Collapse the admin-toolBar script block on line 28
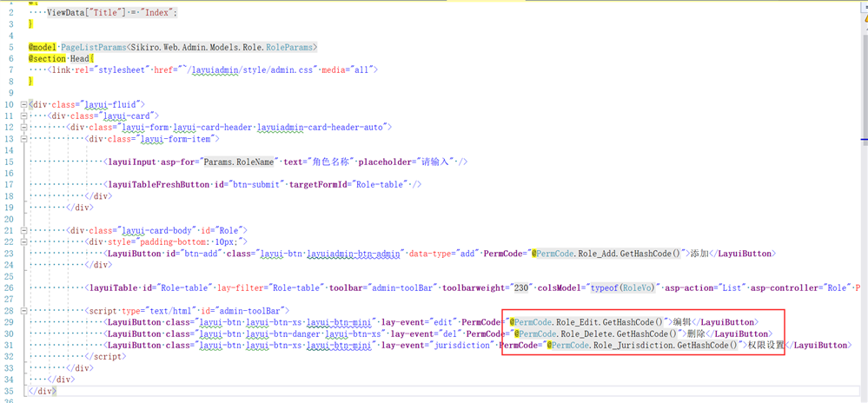Image resolution: width=868 pixels, height=403 pixels. coord(23,311)
